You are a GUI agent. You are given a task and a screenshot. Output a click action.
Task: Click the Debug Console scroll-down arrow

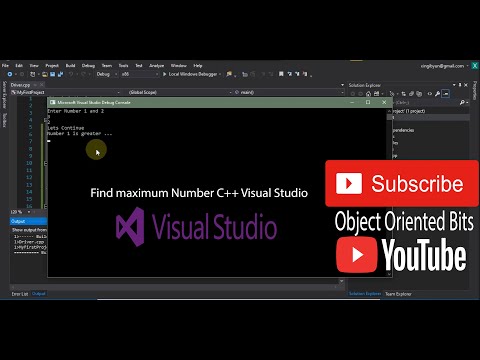tap(389, 274)
